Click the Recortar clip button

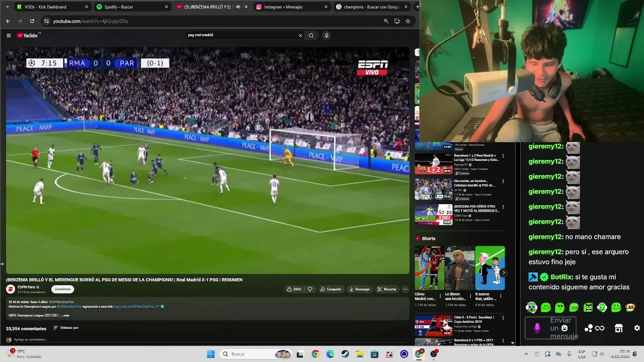(x=387, y=289)
